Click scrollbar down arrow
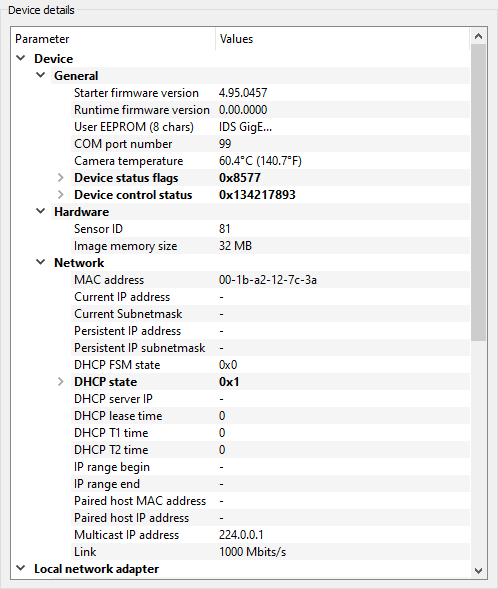 pyautogui.click(x=478, y=571)
